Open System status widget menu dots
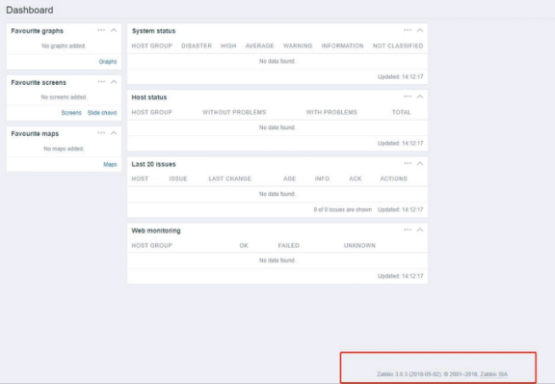 click(408, 30)
